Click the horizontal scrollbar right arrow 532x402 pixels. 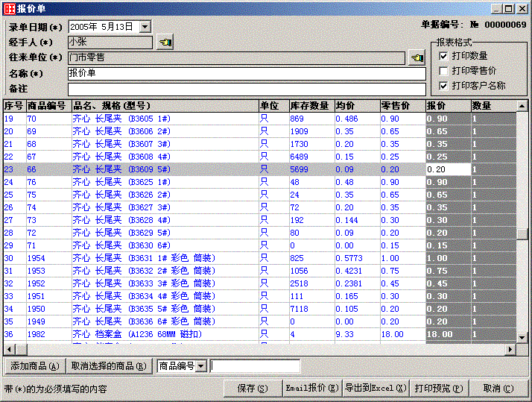click(511, 349)
